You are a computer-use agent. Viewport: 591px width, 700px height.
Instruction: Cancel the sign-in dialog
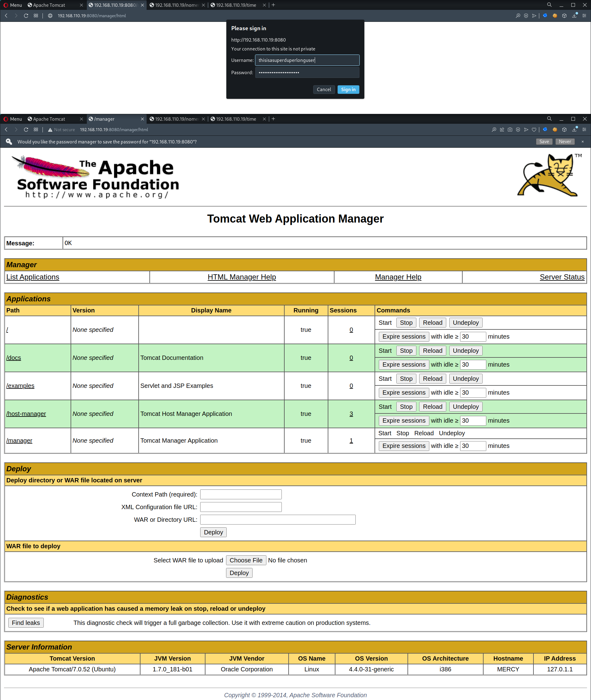324,90
